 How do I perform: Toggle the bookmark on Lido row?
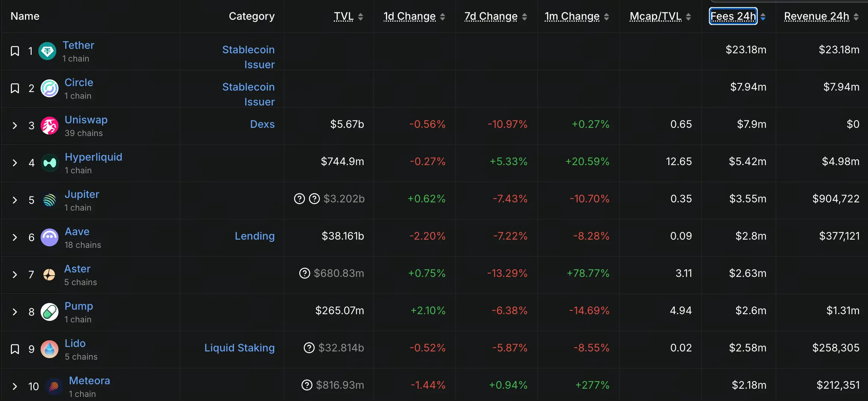[15, 349]
